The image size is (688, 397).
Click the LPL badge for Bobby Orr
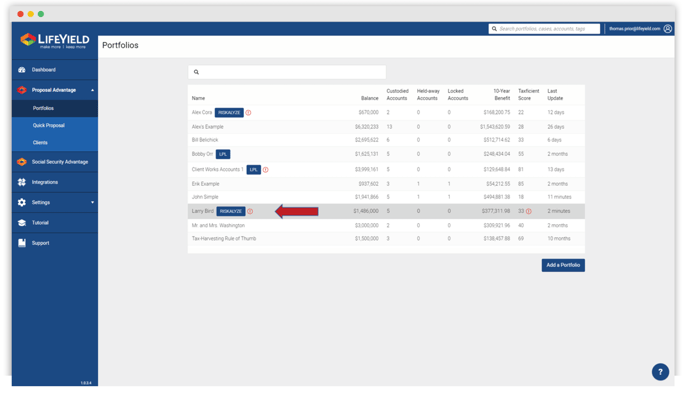pyautogui.click(x=223, y=154)
